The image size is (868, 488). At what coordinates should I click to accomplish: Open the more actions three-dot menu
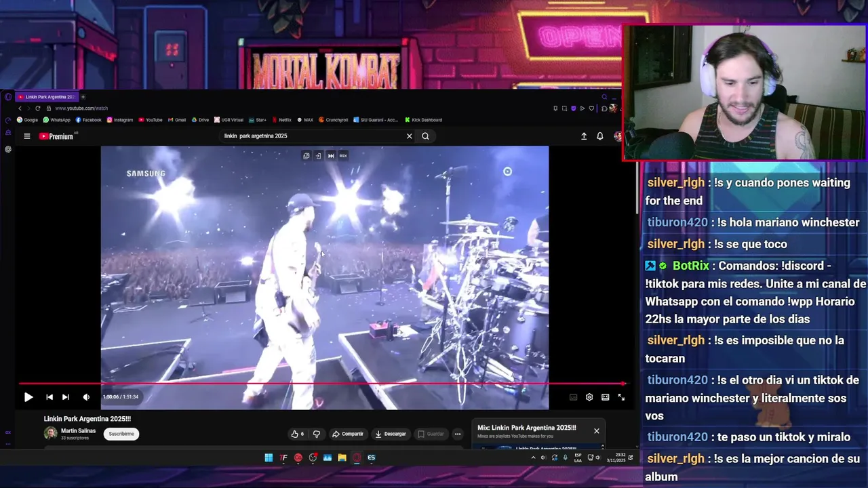[x=458, y=434]
